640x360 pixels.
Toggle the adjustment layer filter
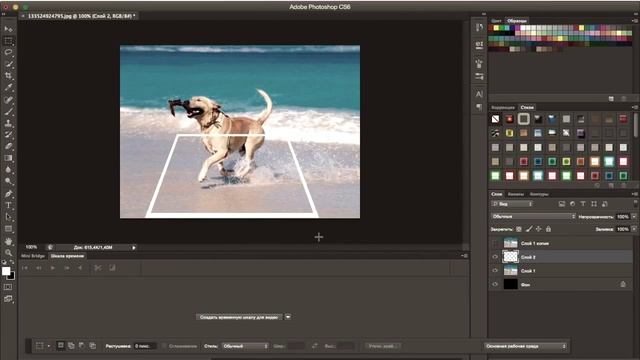click(x=572, y=204)
